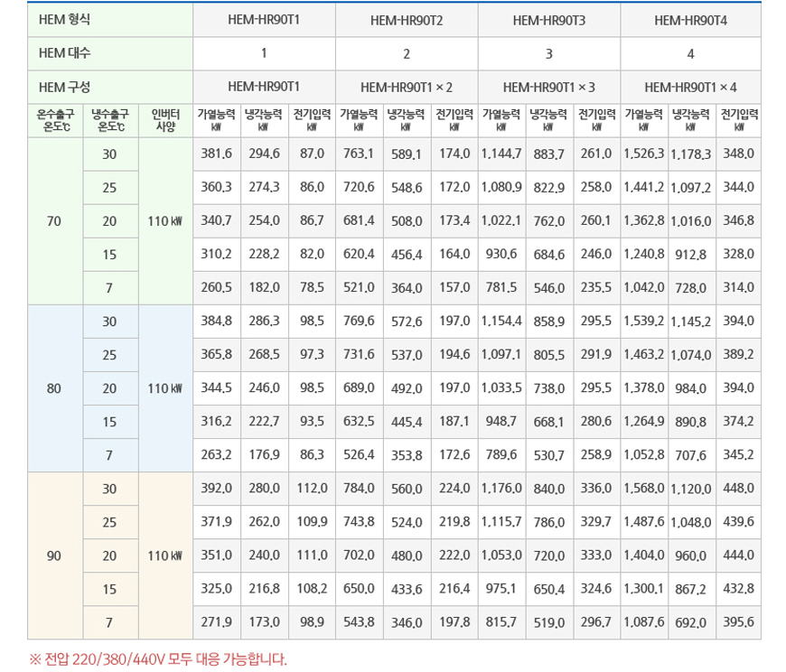Pick the value '769.6'
Viewport: 786px width, 672px height.
(x=359, y=322)
